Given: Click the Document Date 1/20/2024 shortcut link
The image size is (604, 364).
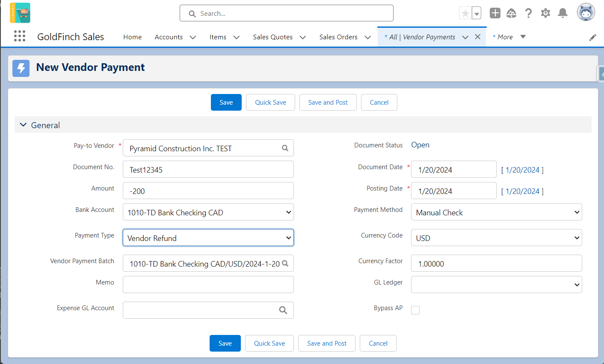Looking at the screenshot, I should click(x=523, y=170).
